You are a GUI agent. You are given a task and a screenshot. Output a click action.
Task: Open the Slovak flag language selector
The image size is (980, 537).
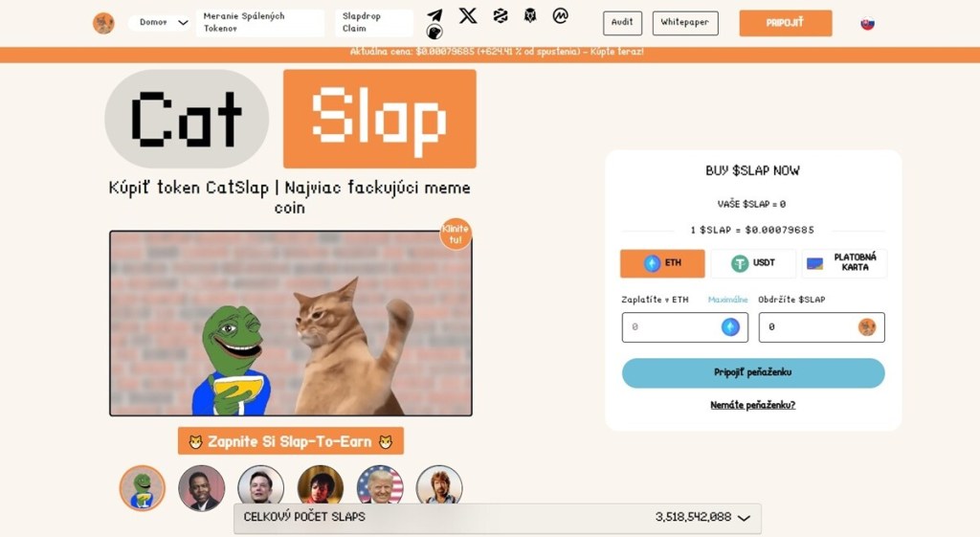point(867,24)
